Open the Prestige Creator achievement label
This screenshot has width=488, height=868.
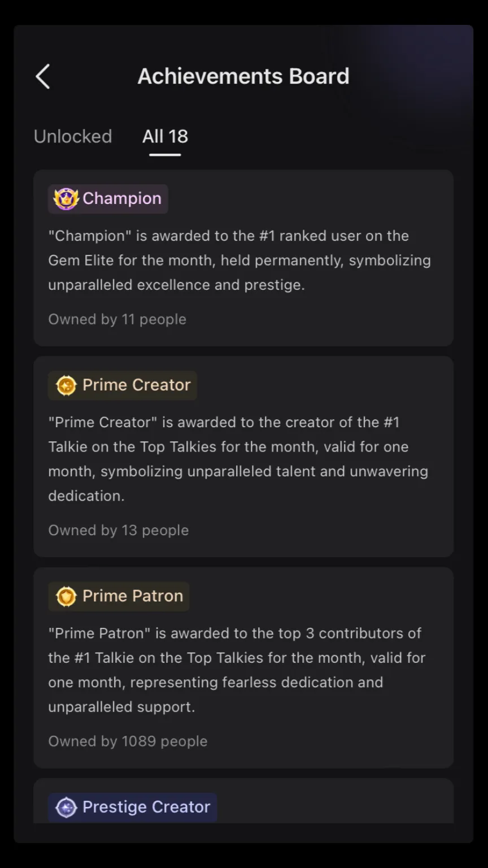click(133, 807)
